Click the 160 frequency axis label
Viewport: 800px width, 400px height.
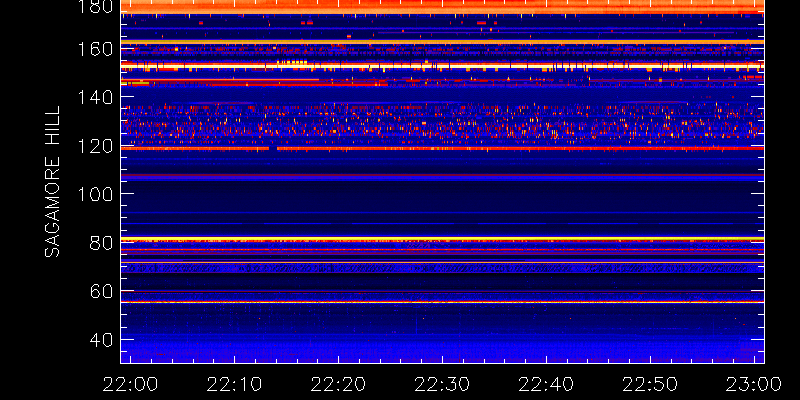[95, 49]
